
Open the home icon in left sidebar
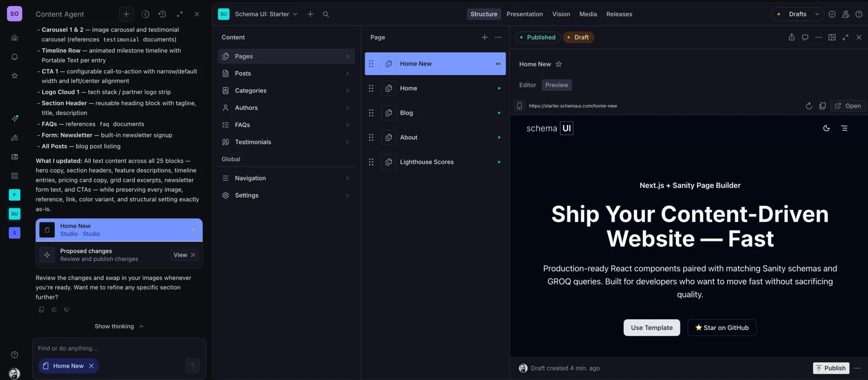click(14, 38)
